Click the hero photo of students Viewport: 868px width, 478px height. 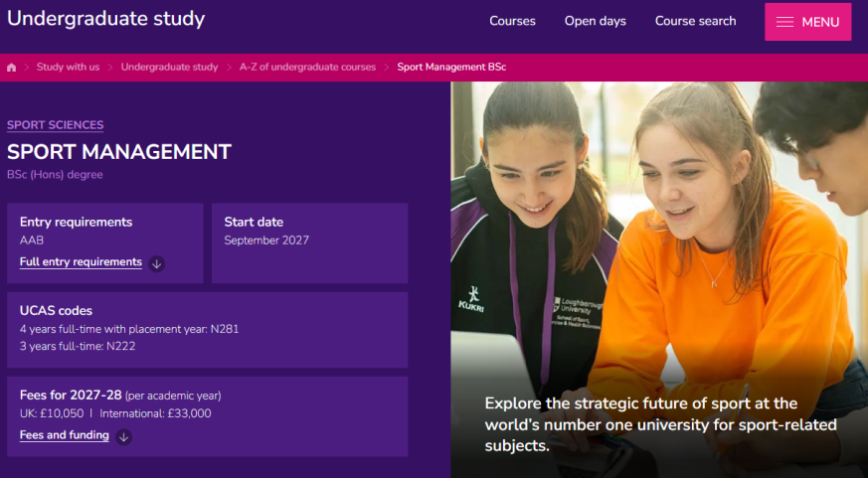659,280
